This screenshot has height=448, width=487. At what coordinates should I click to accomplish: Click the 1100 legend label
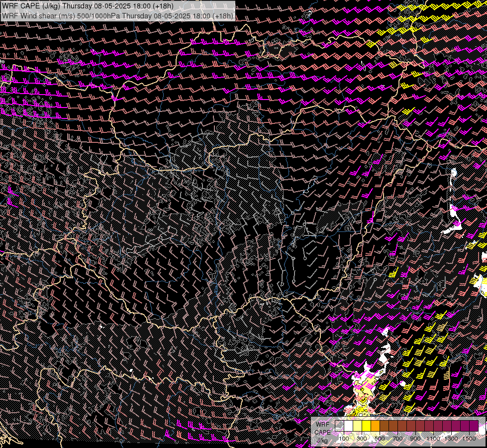click(433, 439)
